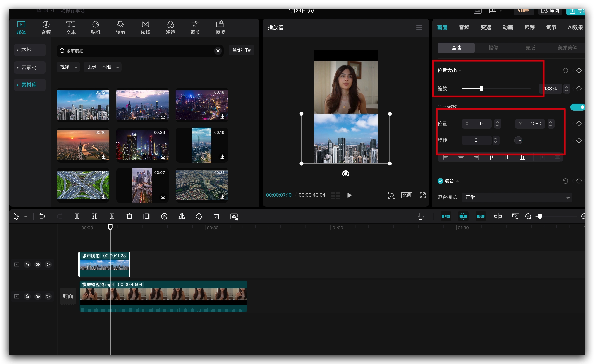This screenshot has width=594, height=364.
Task: Click the fullscreen icon in the player
Action: [422, 195]
